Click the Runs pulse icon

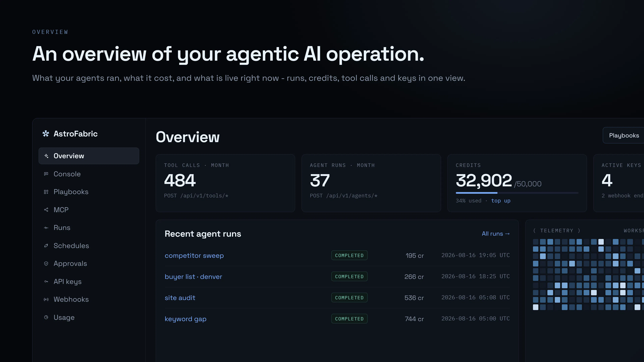(46, 228)
